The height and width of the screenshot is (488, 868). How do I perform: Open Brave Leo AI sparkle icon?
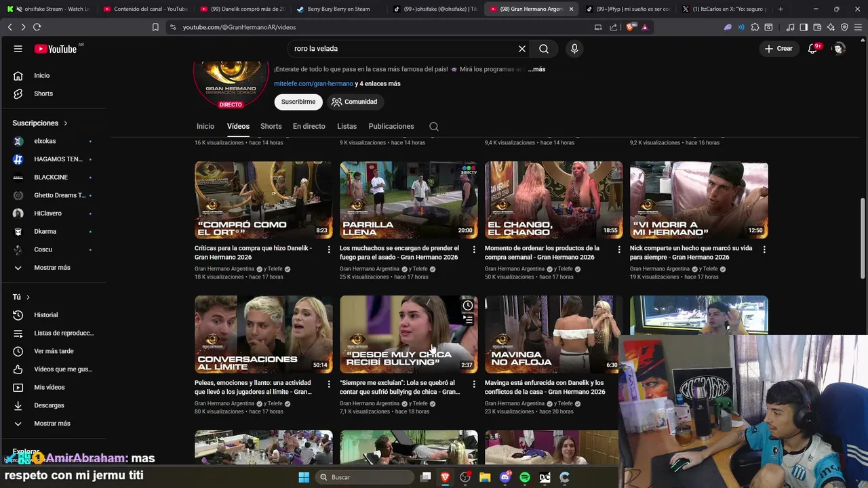[831, 27]
